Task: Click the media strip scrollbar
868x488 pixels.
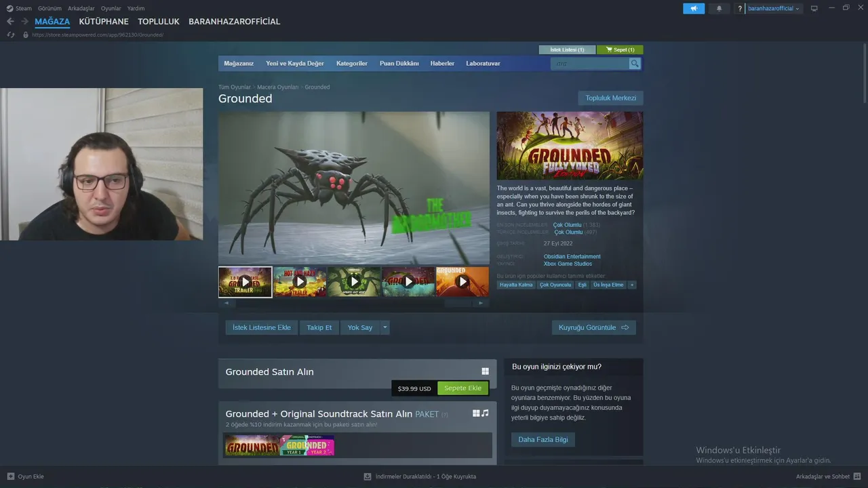Action: [x=353, y=303]
